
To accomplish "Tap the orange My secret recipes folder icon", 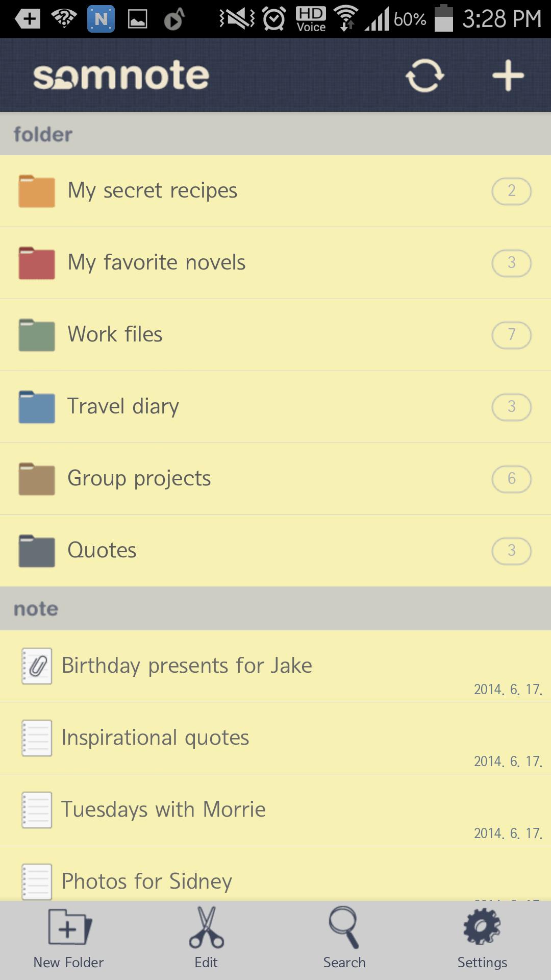I will point(37,191).
